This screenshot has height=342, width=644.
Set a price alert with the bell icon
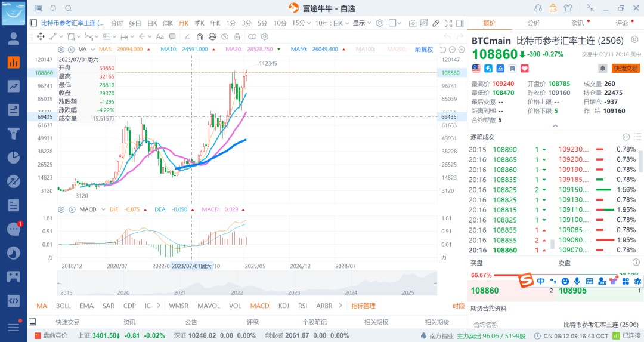602,68
